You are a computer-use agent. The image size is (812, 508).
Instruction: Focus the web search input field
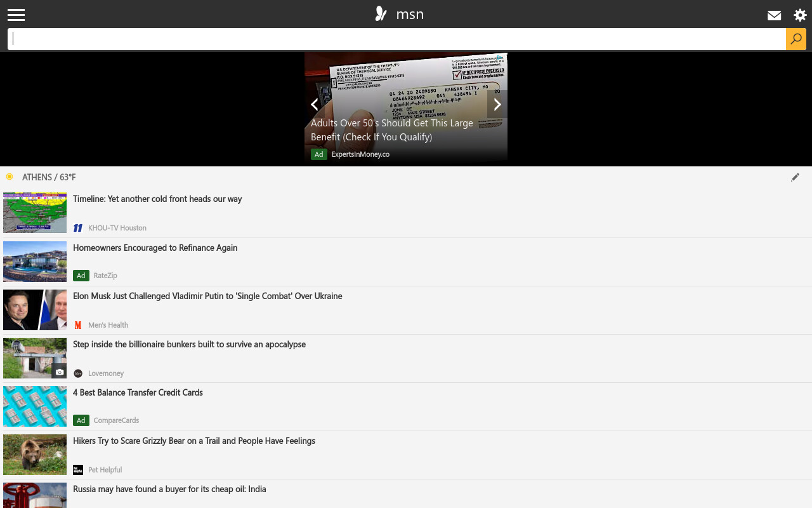point(396,39)
